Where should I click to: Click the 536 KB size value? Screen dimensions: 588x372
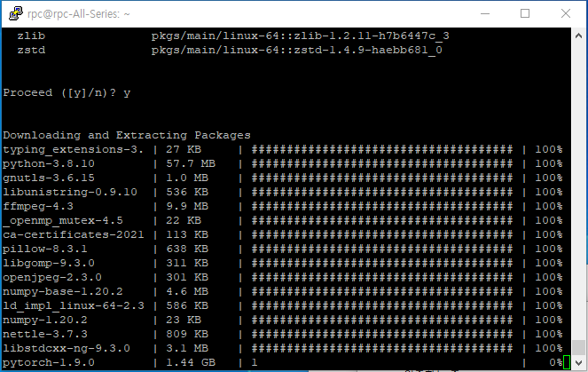pyautogui.click(x=187, y=192)
